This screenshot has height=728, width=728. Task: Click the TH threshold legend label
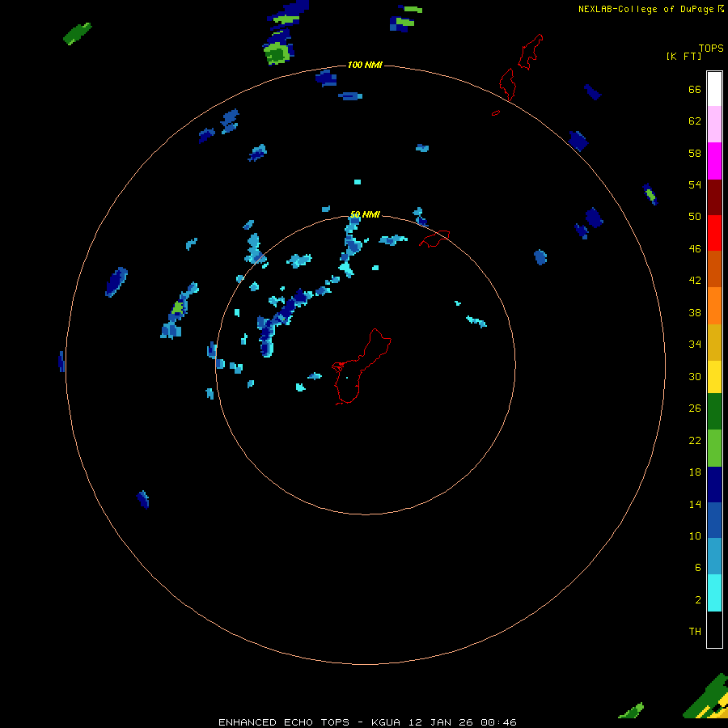click(x=695, y=632)
